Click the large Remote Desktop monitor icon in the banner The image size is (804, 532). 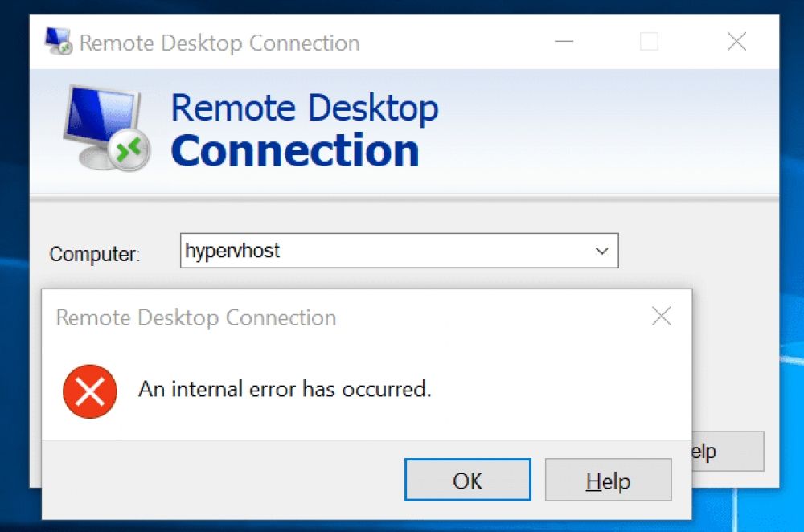(106, 127)
